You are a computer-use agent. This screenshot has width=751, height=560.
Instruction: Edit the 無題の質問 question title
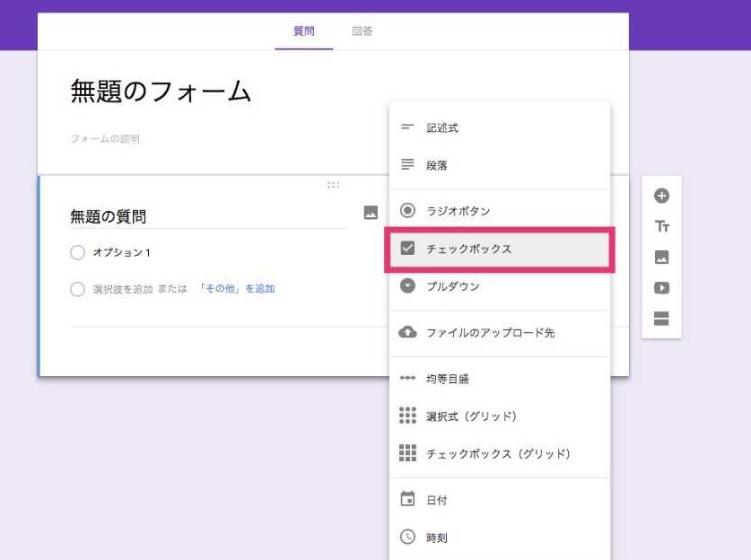(x=208, y=216)
